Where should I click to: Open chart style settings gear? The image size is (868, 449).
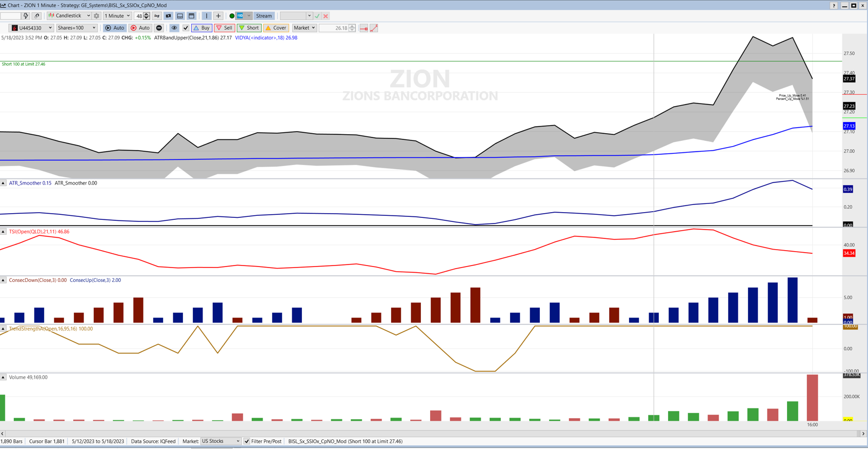tap(96, 16)
